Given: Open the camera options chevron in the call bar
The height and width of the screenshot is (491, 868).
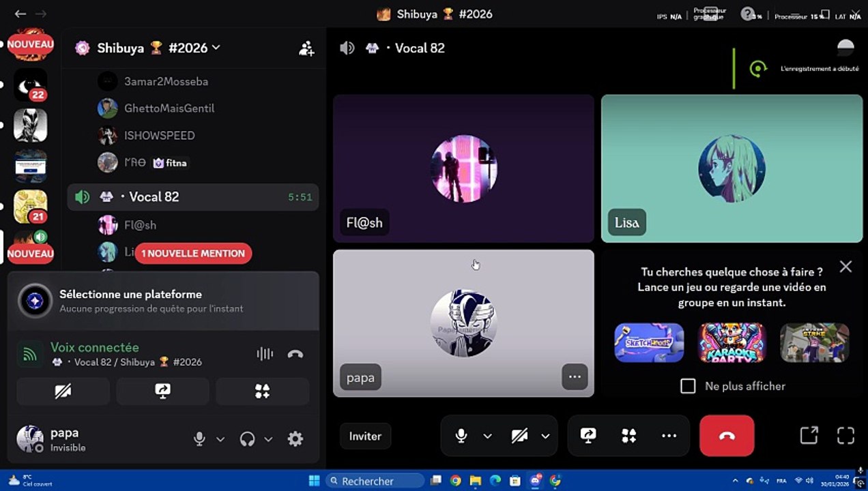Looking at the screenshot, I should (545, 436).
